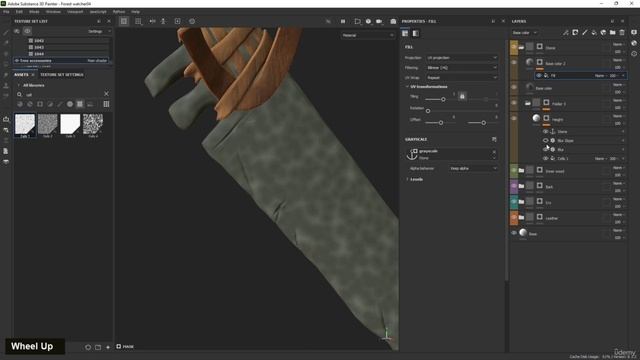Adjust first Offset slider handle
This screenshot has height=360, width=640.
pos(440,122)
